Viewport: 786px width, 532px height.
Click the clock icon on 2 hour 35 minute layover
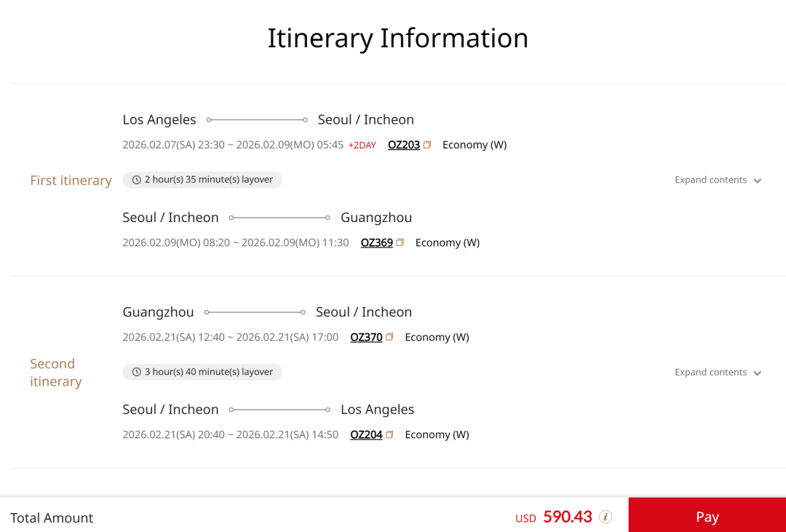tap(136, 180)
